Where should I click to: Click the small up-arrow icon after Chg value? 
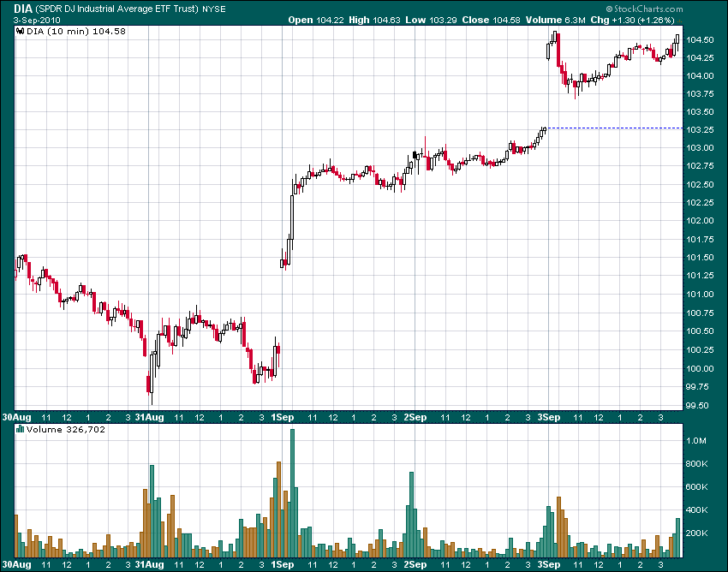pos(679,21)
